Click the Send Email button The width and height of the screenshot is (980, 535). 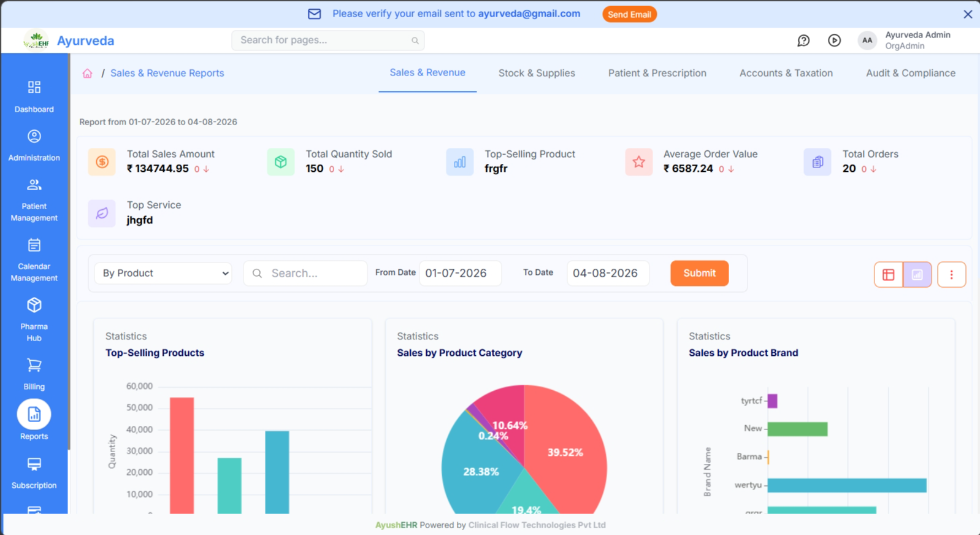click(x=629, y=14)
